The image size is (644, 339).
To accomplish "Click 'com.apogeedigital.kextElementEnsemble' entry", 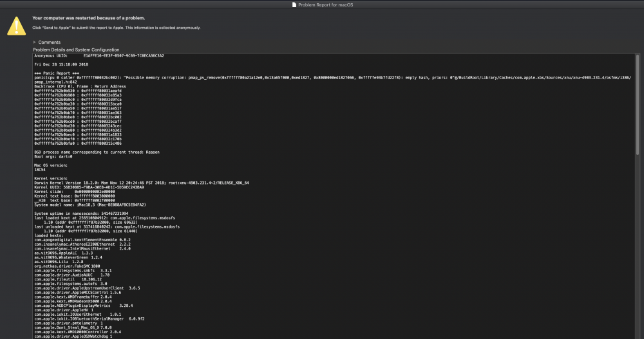I will pos(82,240).
